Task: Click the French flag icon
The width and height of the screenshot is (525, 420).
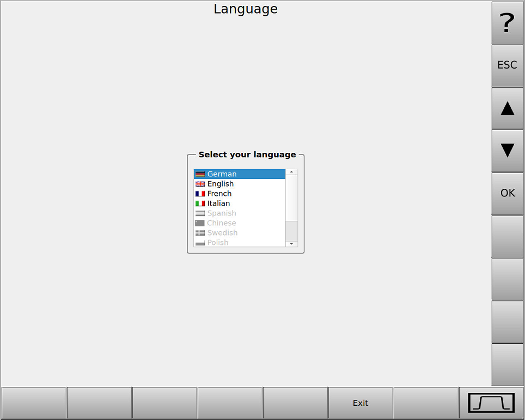Action: click(200, 194)
